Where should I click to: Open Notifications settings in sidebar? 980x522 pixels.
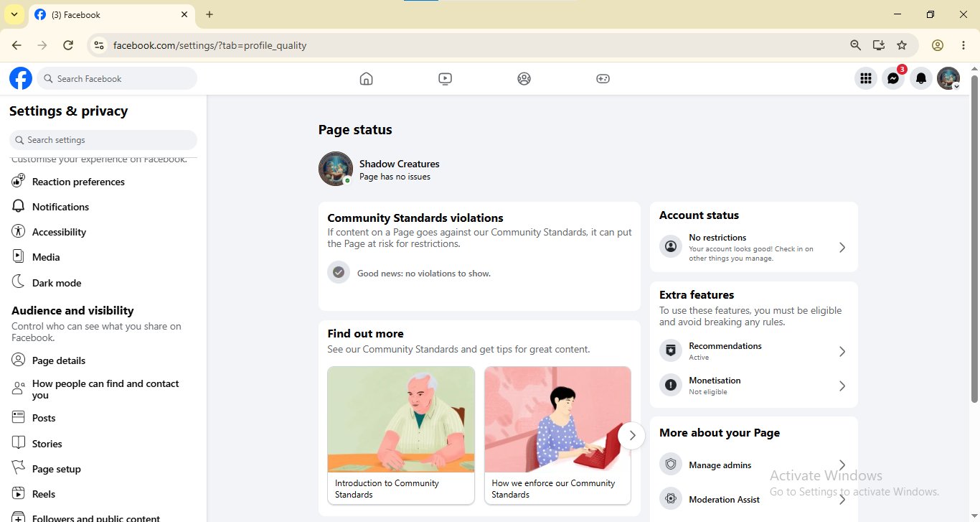pyautogui.click(x=104, y=207)
